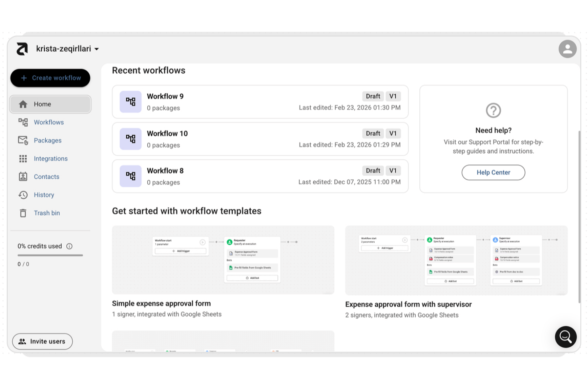Click the Integrations grid icon

pos(23,158)
